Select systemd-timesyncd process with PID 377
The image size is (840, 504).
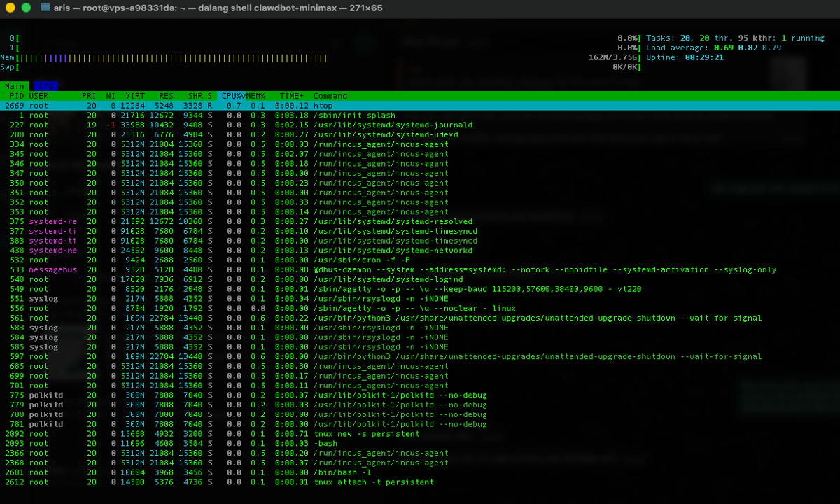(x=420, y=231)
